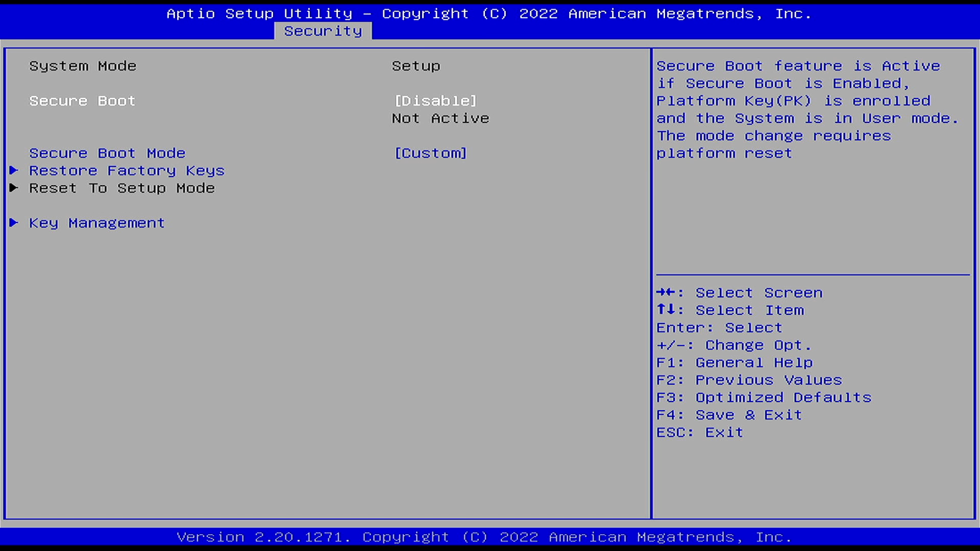This screenshot has width=980, height=551.
Task: Click the left-right arrows Select Screen icon
Action: [666, 292]
